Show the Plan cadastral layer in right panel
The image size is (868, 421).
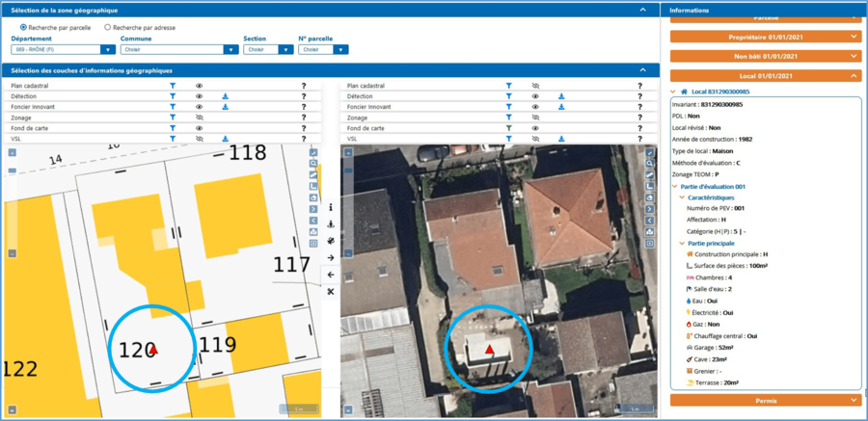tap(535, 86)
